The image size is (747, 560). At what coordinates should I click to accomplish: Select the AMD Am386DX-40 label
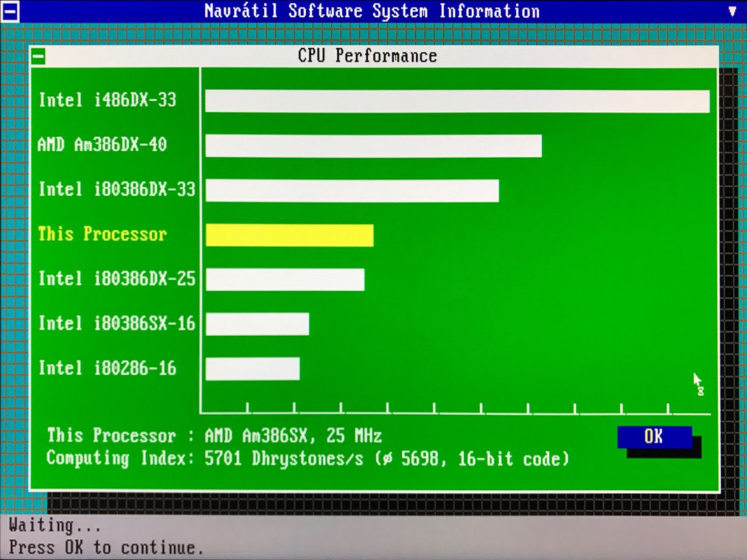102,144
